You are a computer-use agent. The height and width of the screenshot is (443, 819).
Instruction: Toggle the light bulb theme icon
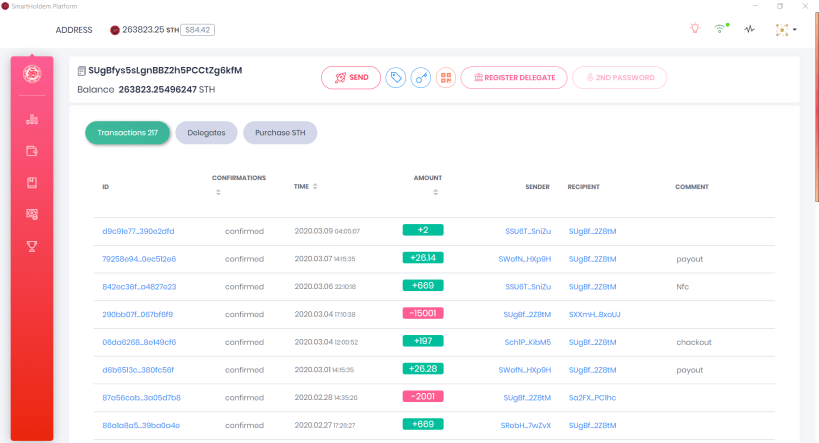(x=695, y=28)
